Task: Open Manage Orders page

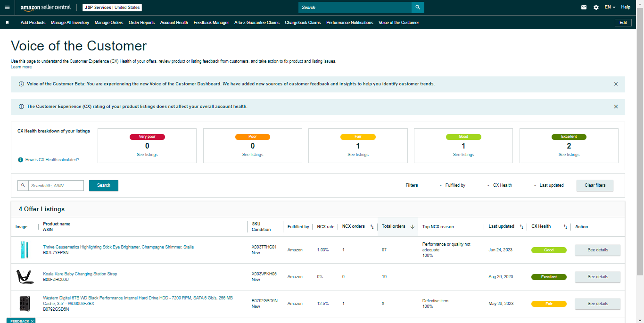Action: tap(109, 22)
